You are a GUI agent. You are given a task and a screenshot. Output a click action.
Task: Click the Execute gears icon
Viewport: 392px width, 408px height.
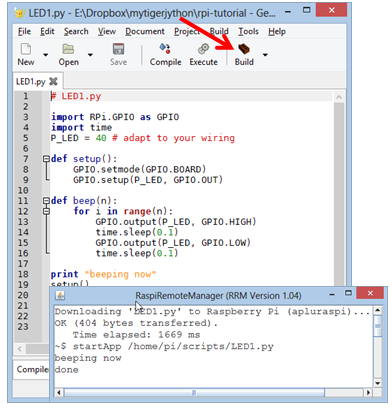[x=203, y=49]
